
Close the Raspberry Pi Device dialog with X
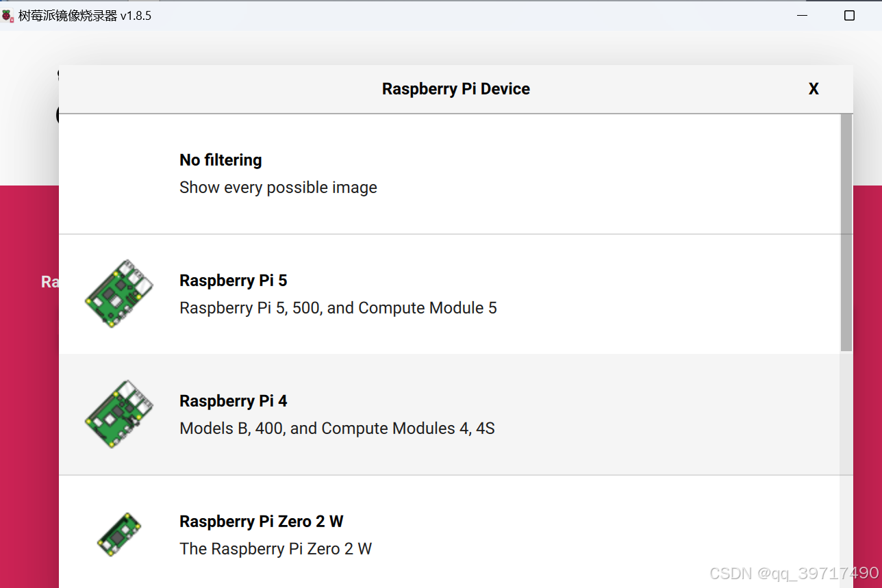[x=814, y=89]
